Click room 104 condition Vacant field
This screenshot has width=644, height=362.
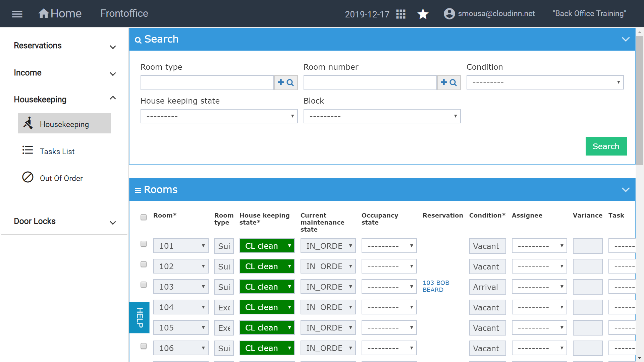coord(487,307)
